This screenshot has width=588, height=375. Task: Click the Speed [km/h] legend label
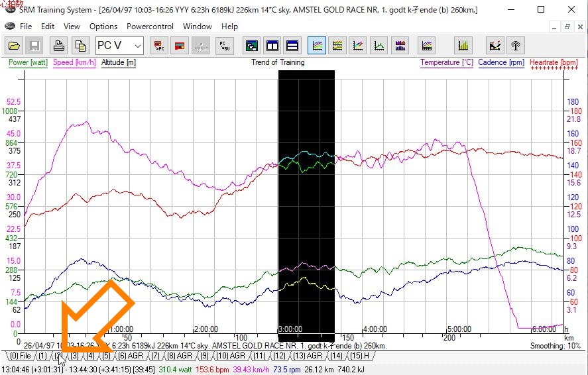point(74,63)
